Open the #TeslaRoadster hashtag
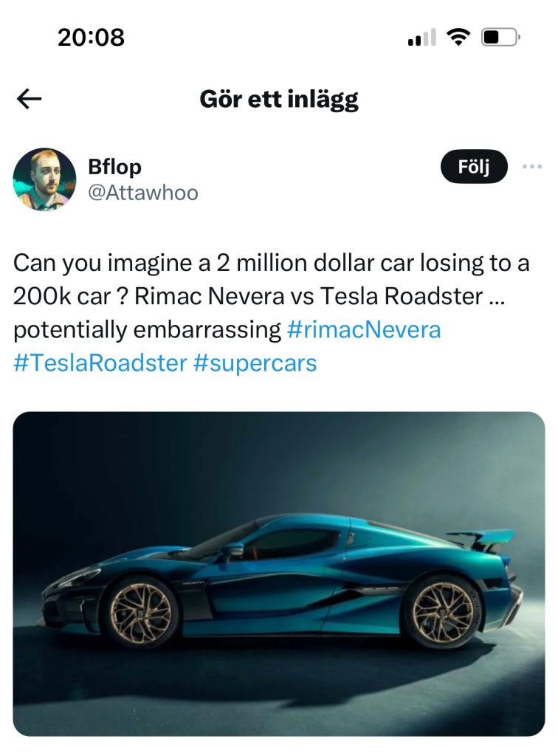The height and width of the screenshot is (756, 558). coord(100,363)
